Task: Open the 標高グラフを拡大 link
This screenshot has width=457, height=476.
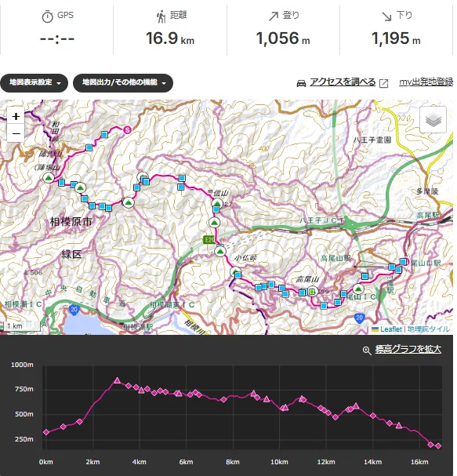Action: 408,350
